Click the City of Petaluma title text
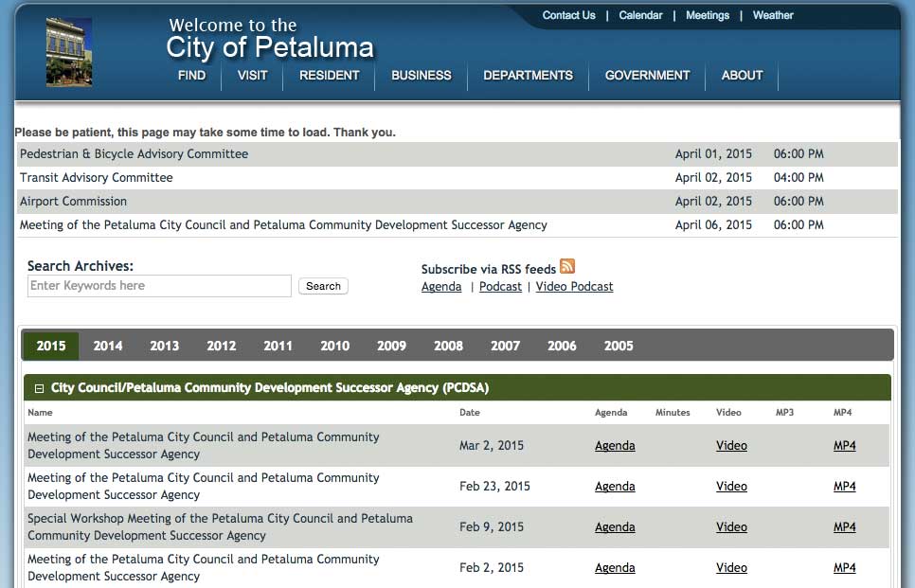Image resolution: width=915 pixels, height=588 pixels. click(x=270, y=47)
